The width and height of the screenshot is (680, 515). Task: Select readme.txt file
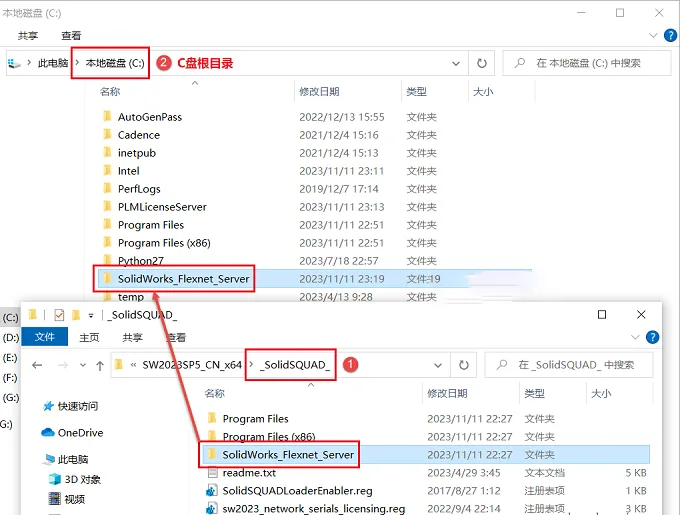tap(249, 473)
